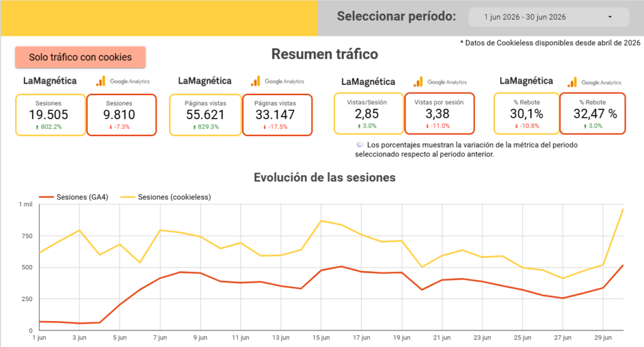This screenshot has width=644, height=347.
Task: Open the 1 jun 2026 - 30 jun 2026 selector
Action: (548, 17)
